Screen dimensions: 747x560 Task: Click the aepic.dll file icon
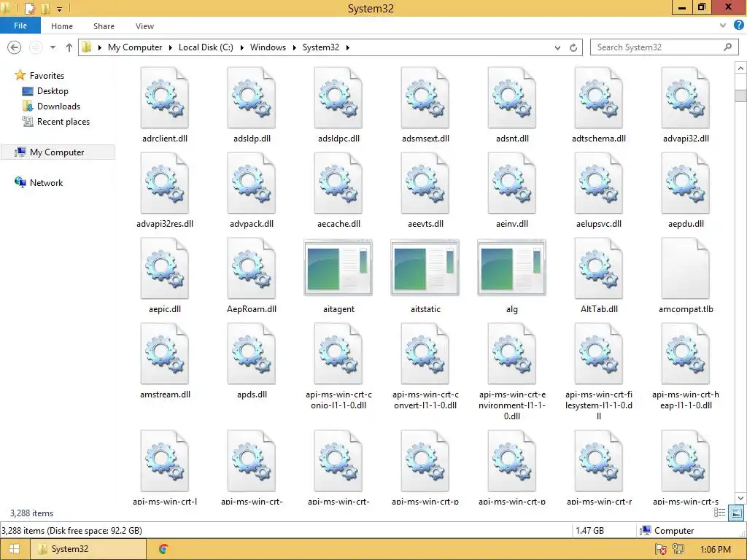point(165,268)
